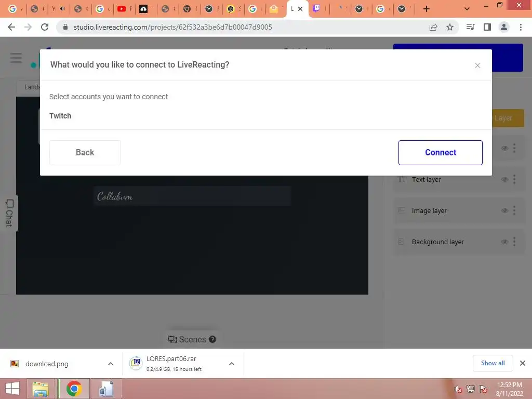This screenshot has width=532, height=399.
Task: Click LORES.part06.rar download item
Action: 171,363
